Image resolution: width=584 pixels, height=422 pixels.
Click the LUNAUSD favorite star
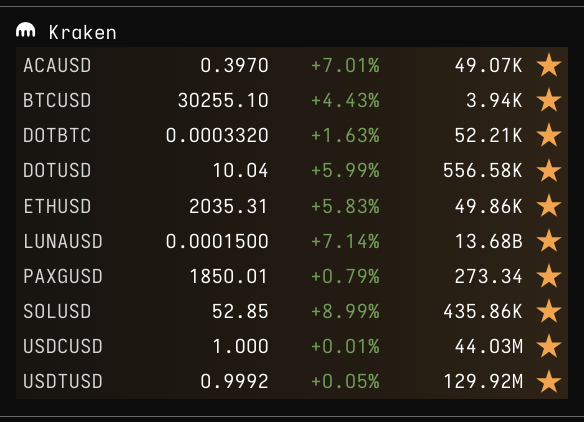549,241
